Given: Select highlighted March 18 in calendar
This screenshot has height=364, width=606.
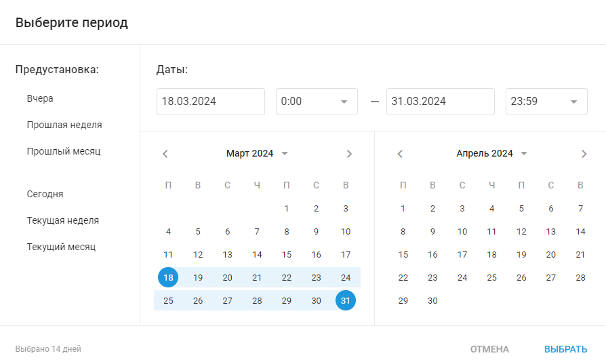Looking at the screenshot, I should point(168,277).
